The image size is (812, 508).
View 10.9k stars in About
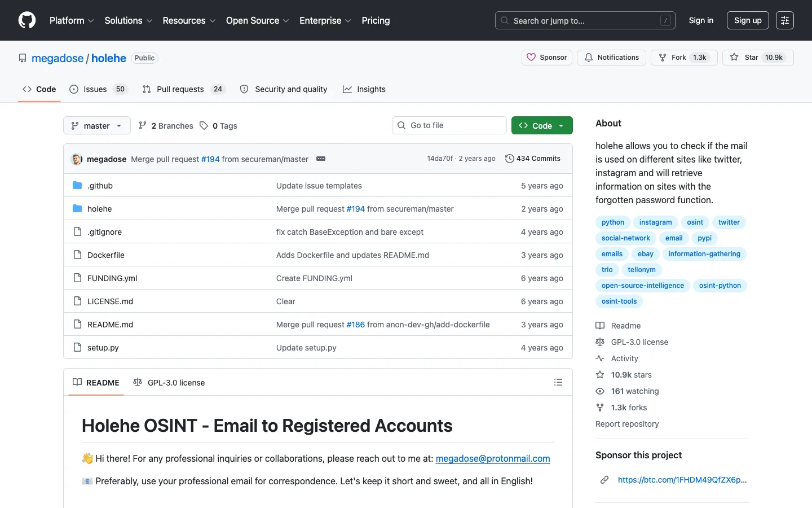click(624, 375)
